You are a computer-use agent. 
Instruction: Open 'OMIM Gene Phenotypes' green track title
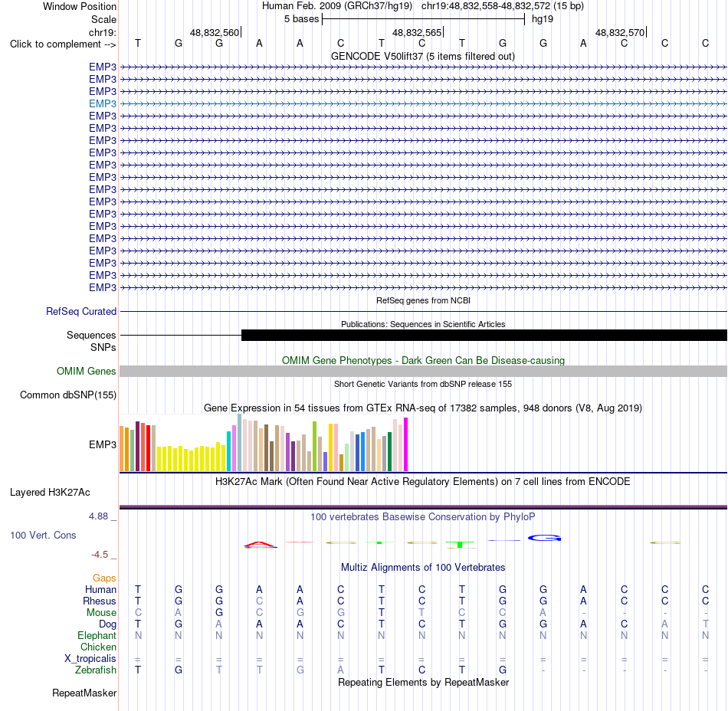[423, 360]
